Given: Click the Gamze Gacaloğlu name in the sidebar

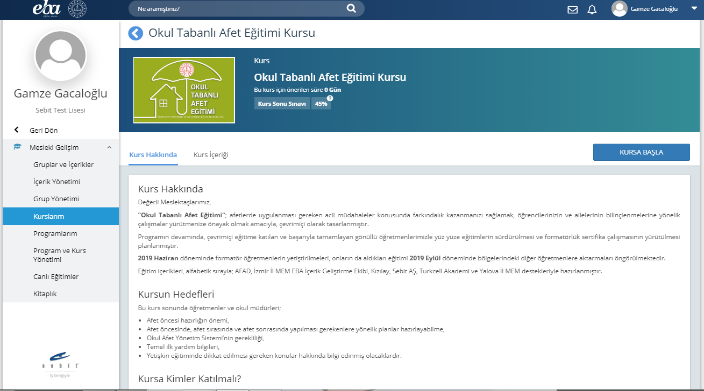Looking at the screenshot, I should [x=60, y=93].
